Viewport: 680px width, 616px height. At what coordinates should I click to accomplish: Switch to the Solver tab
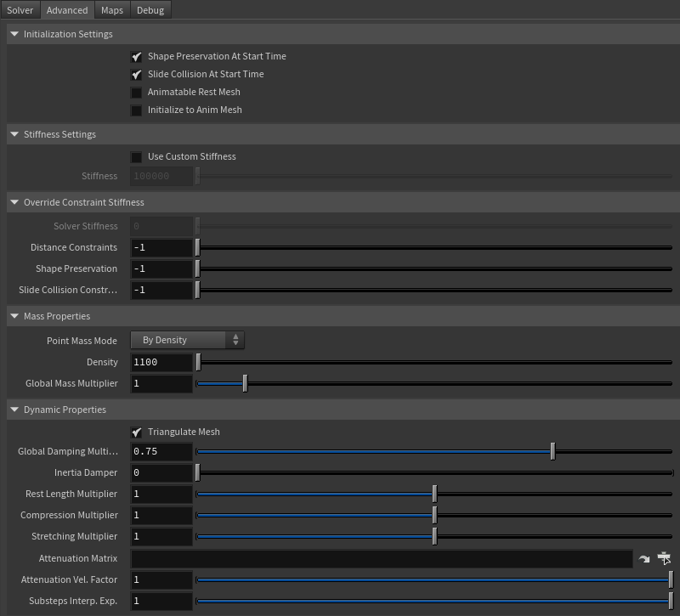(x=20, y=10)
